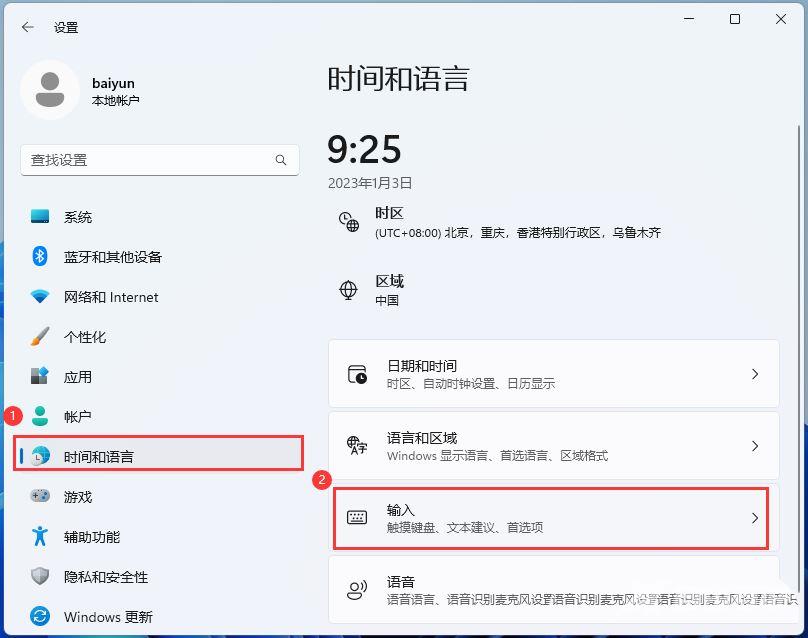The width and height of the screenshot is (808, 638).
Task: Click the search magnifier icon
Action: 281,160
